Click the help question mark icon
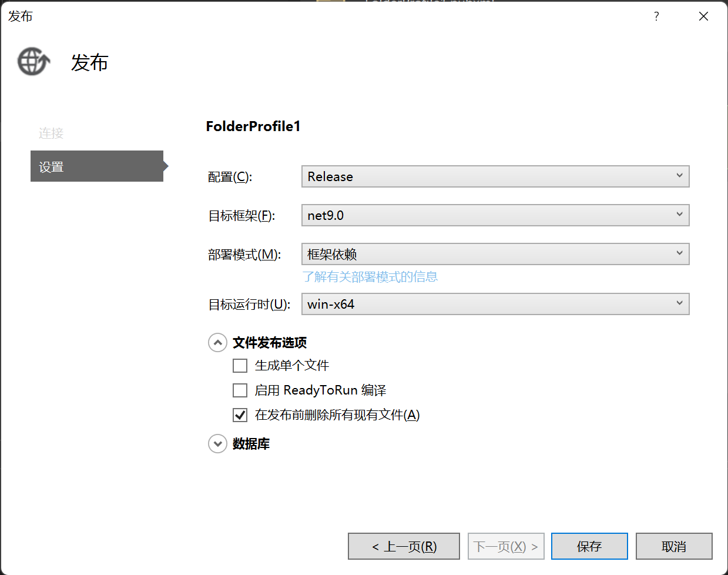The width and height of the screenshot is (728, 575). [x=656, y=16]
